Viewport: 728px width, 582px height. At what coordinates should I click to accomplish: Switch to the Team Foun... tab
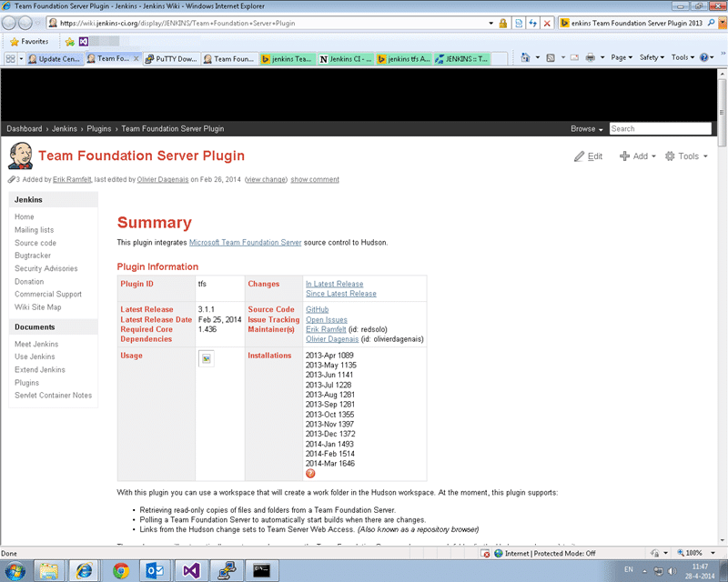click(230, 59)
